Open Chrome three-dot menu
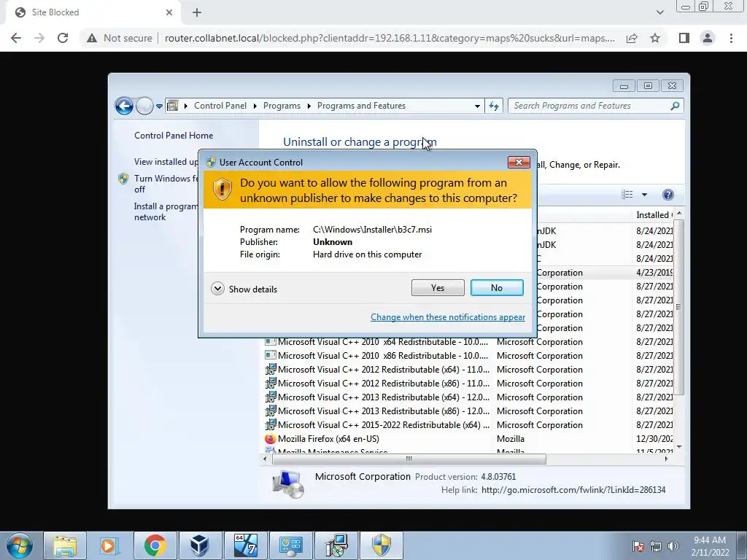Viewport: 747px width, 560px height. click(731, 38)
